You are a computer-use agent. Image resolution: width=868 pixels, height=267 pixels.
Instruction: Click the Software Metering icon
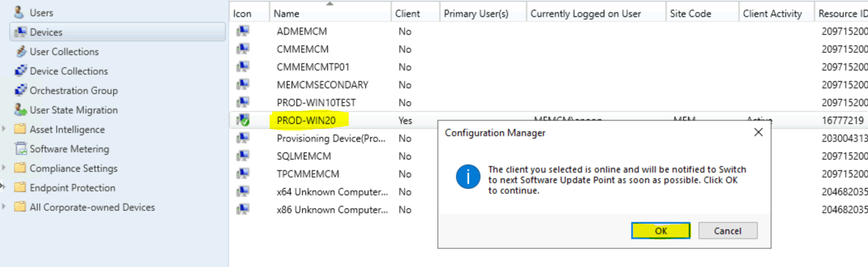(x=20, y=149)
